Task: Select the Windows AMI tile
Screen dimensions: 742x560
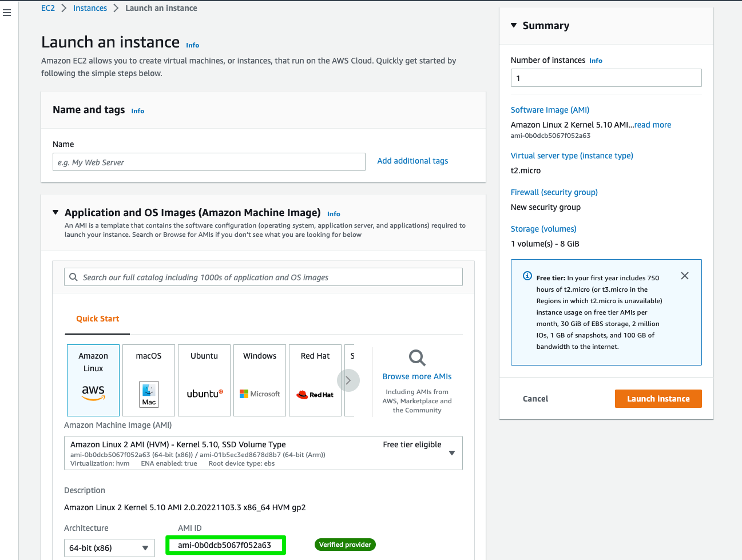Action: pyautogui.click(x=260, y=380)
